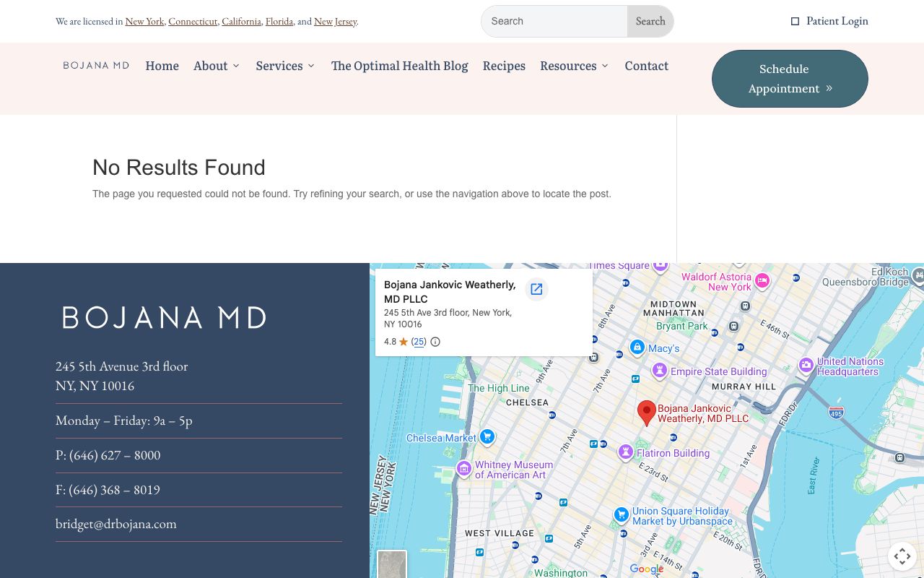
Task: Click the rating info icon next to reviews
Action: point(435,342)
